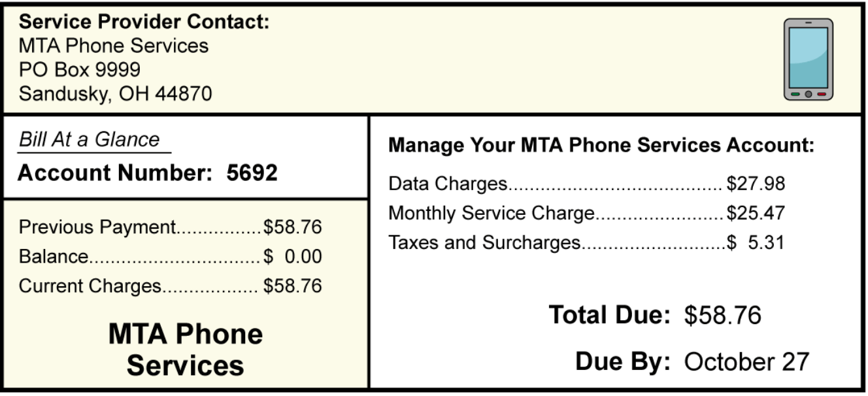Open Manage Your MTA Phone Services Account
The image size is (868, 396).
click(601, 146)
